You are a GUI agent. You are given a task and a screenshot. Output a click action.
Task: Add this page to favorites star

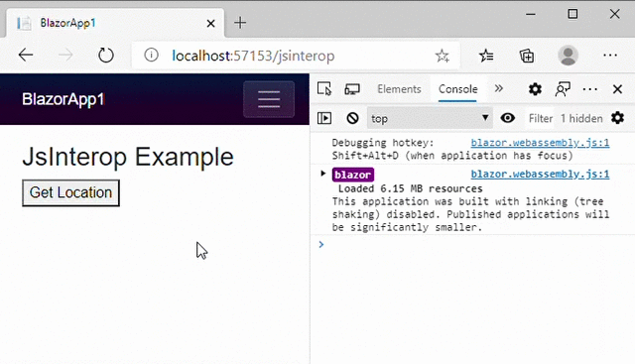point(443,56)
